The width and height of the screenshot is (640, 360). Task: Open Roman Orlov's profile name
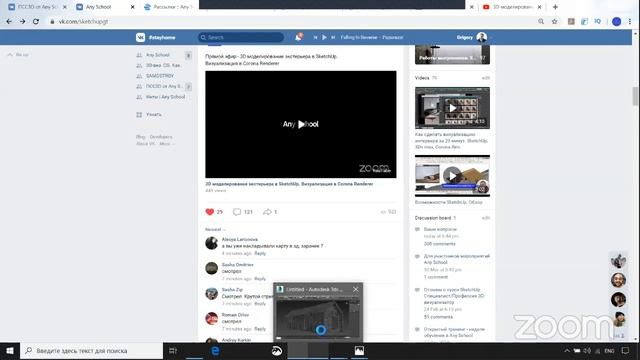point(235,315)
